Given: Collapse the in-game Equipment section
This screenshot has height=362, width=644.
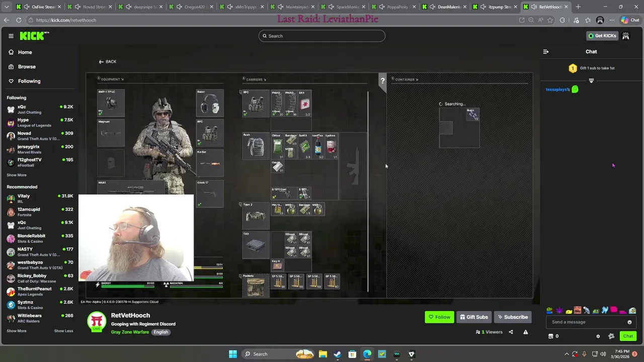Looking at the screenshot, I should [111, 79].
